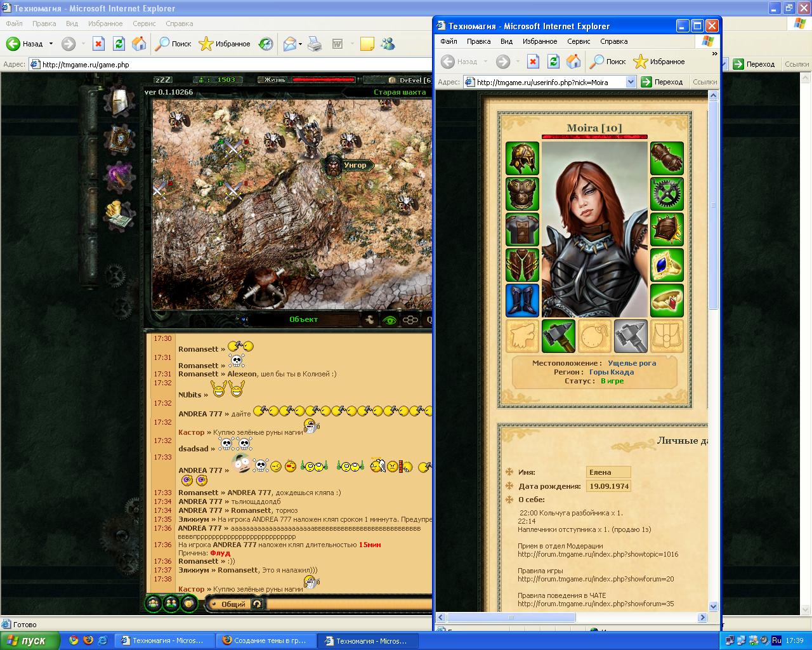Toggle the green eye view button
Viewport: 812px width, 650px height.
point(390,320)
